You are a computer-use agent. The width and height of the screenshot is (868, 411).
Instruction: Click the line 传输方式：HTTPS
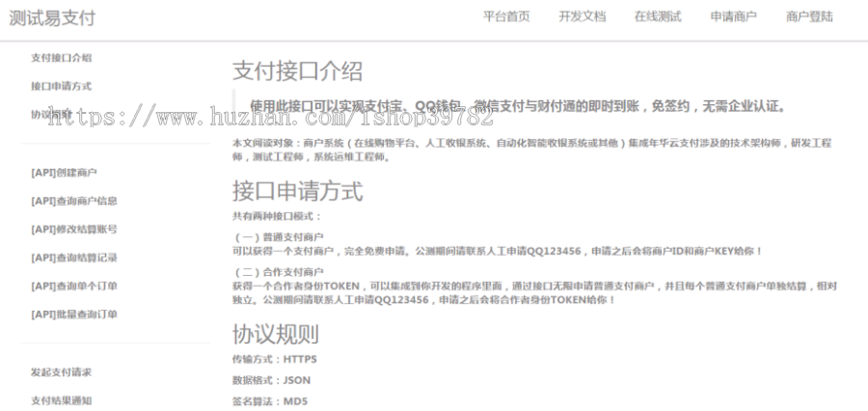[x=275, y=359]
